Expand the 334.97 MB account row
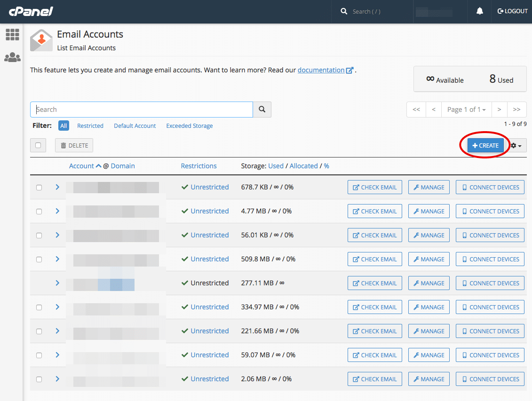This screenshot has height=401, width=532. pos(57,307)
